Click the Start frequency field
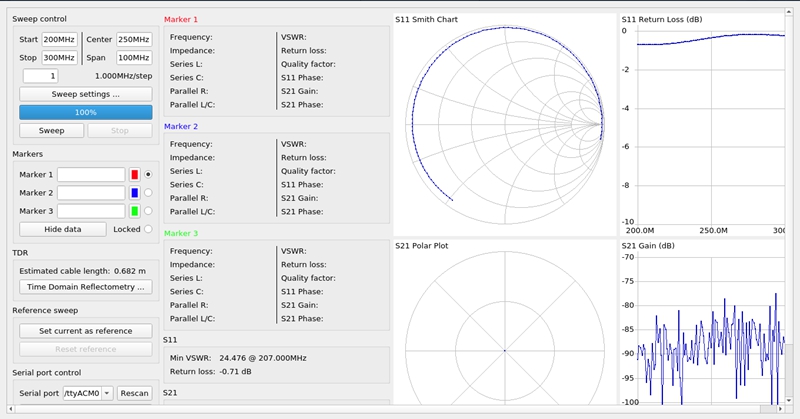Image resolution: width=800 pixels, height=419 pixels. (x=59, y=39)
